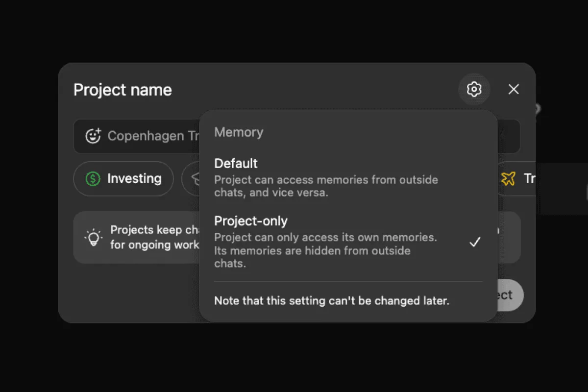Click the green dollar Investing icon
The width and height of the screenshot is (588, 392).
[93, 179]
